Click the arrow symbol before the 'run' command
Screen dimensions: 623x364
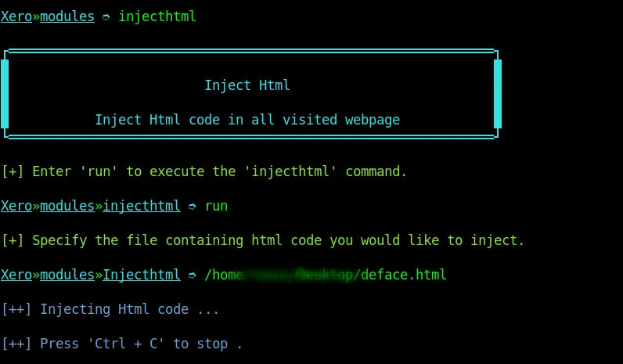193,206
